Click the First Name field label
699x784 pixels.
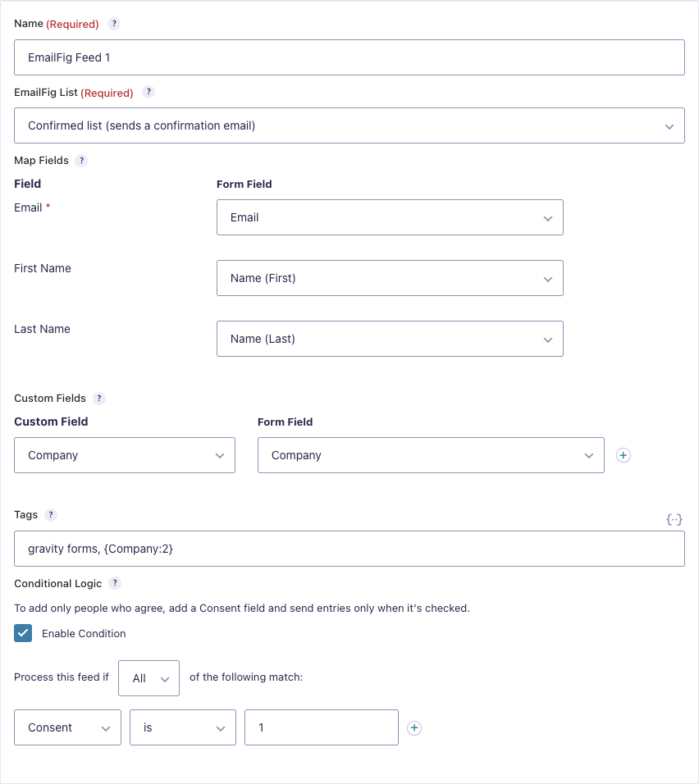coord(43,268)
